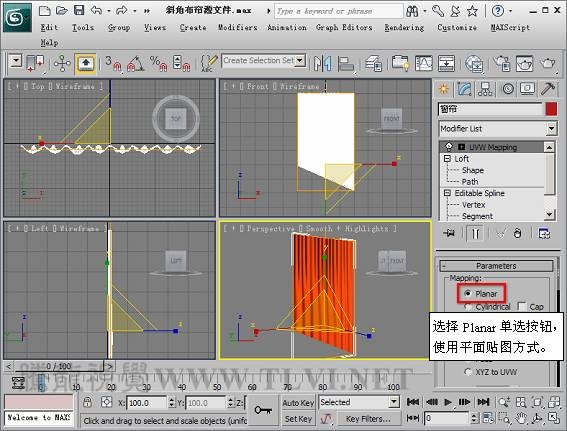567x431 pixels.
Task: Click the quick Render teapot icon
Action: 547,64
